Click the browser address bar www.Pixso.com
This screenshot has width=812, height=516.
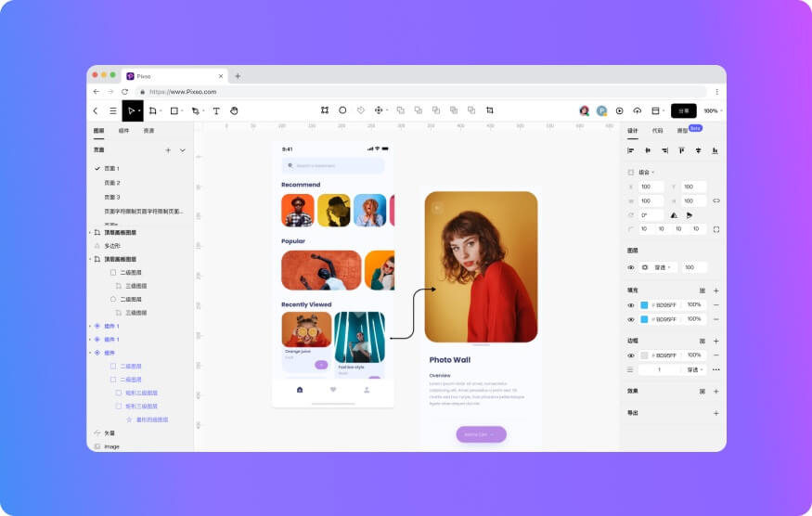tap(420, 92)
